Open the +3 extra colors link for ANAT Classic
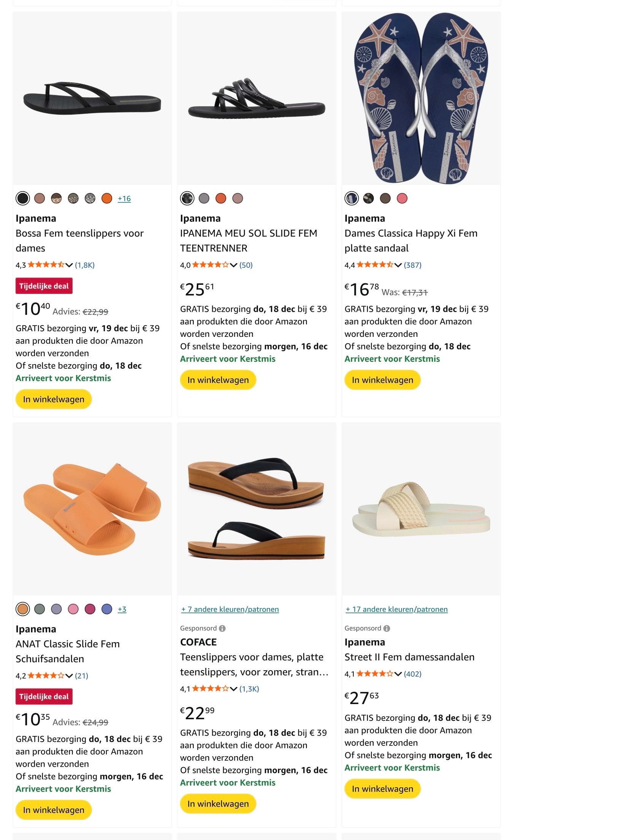The image size is (623, 840). point(122,609)
